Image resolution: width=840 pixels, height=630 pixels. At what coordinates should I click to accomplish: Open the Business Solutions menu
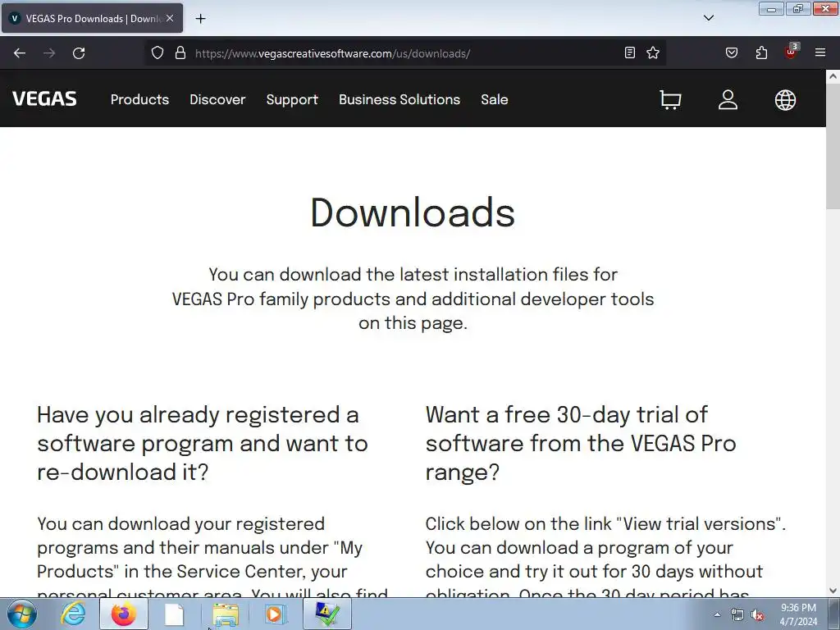(x=399, y=99)
